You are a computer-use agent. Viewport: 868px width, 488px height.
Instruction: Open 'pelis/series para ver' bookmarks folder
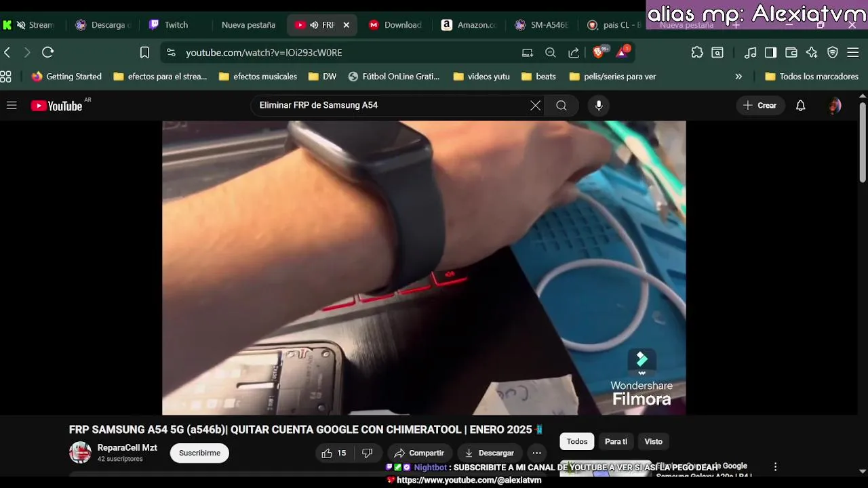[613, 77]
